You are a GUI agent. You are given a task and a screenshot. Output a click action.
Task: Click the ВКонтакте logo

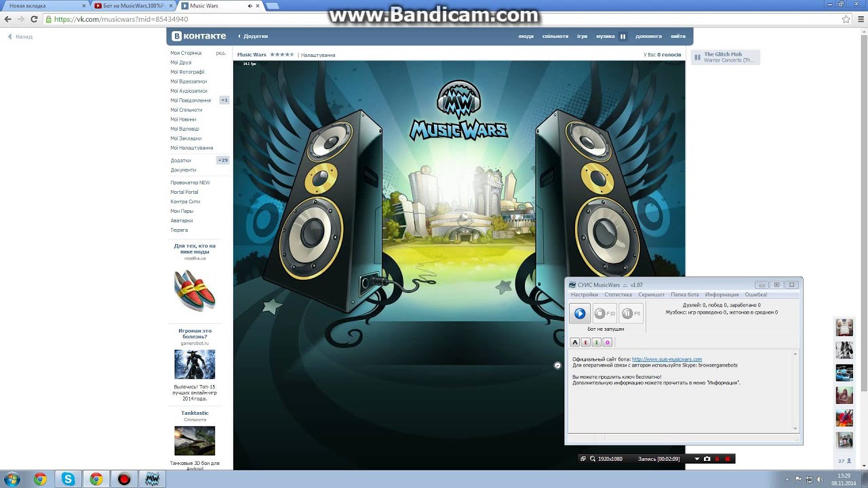tap(199, 36)
